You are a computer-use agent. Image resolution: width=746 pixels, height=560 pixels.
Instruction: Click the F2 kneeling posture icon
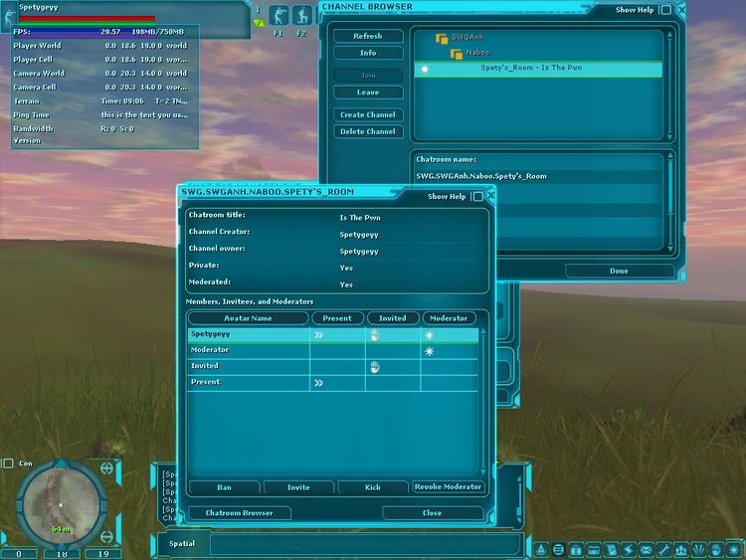(300, 15)
